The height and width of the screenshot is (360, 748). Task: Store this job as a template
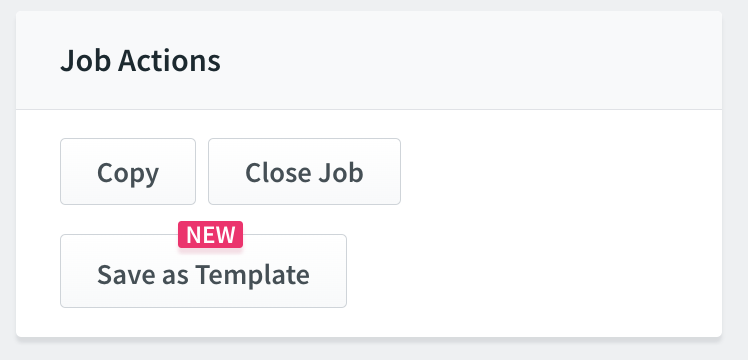pyautogui.click(x=203, y=271)
